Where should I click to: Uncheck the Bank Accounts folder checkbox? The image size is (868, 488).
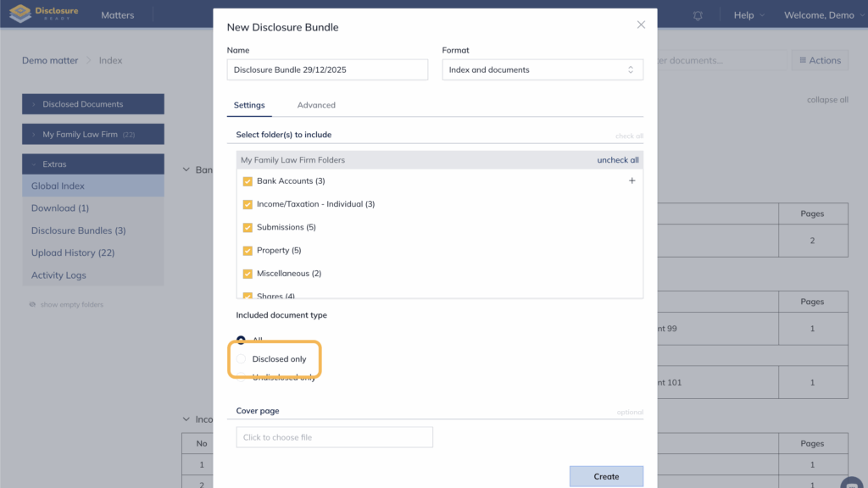click(248, 181)
